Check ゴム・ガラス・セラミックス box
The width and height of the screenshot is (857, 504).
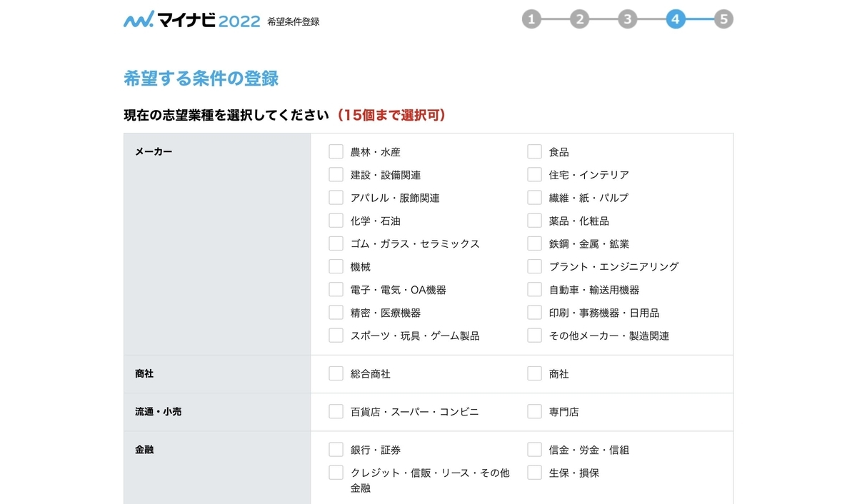coord(336,243)
